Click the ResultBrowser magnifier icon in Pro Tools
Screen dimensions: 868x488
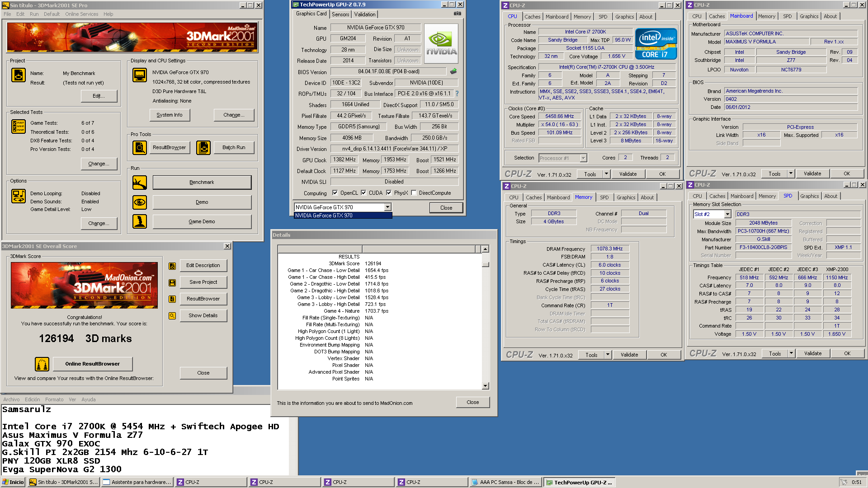(140, 148)
